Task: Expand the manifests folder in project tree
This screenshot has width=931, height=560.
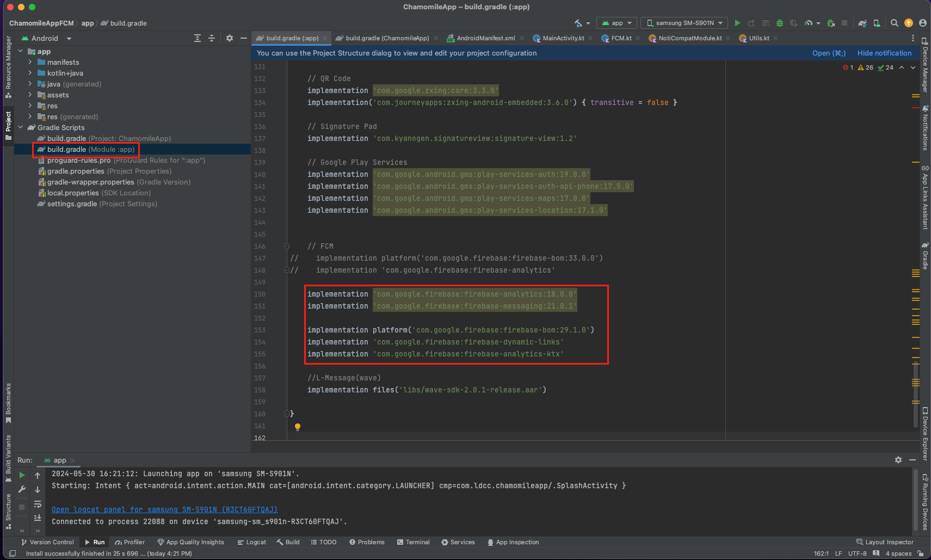Action: [30, 63]
